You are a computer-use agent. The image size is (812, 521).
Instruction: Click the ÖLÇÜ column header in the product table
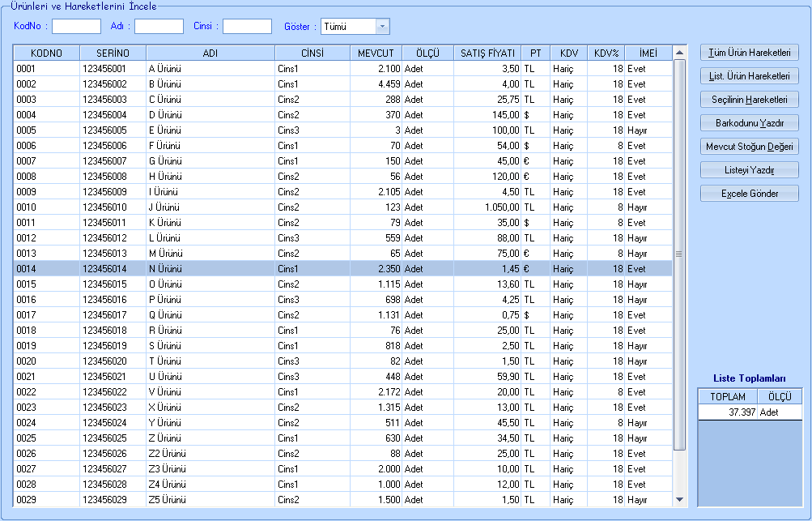[427, 53]
